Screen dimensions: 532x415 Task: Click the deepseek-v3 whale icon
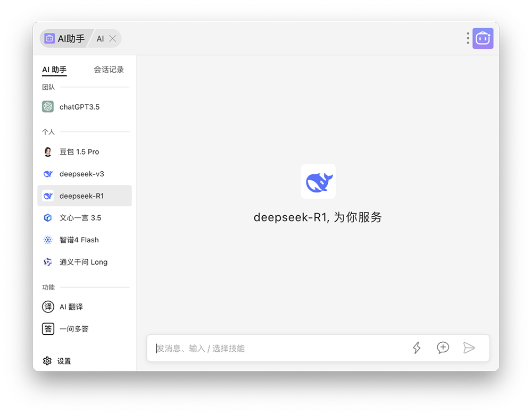[48, 174]
